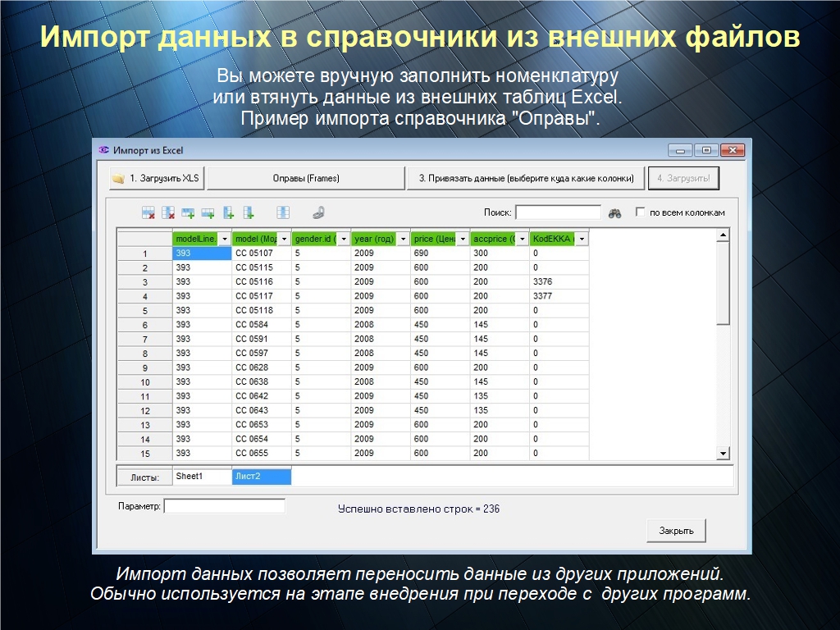
Task: Click the first add column icon with green plus
Action: pyautogui.click(x=229, y=212)
